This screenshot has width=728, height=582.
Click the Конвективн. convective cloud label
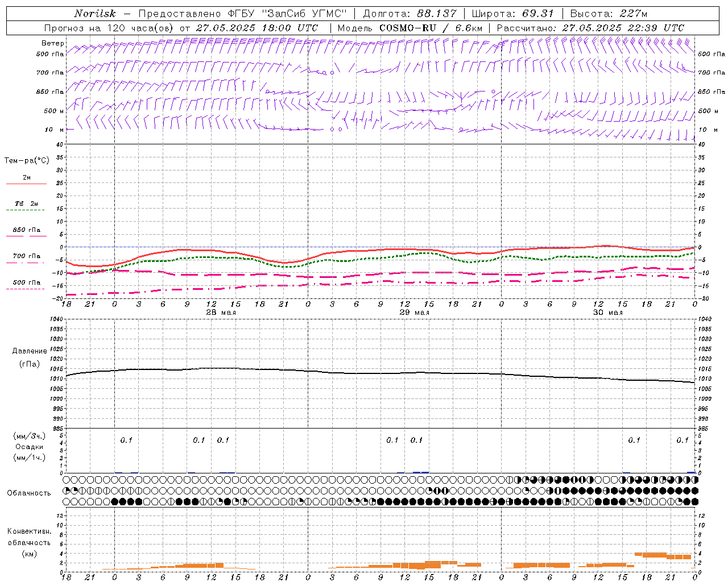point(29,531)
